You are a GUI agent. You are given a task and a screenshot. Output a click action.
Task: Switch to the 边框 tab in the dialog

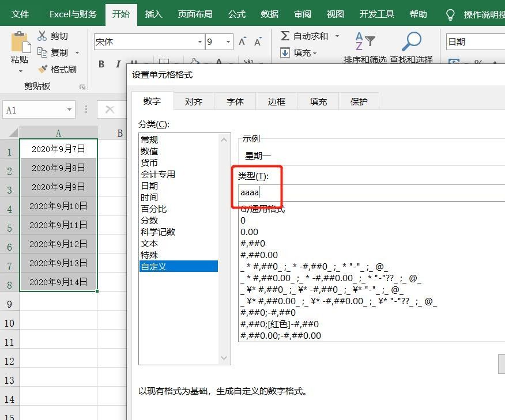click(276, 101)
